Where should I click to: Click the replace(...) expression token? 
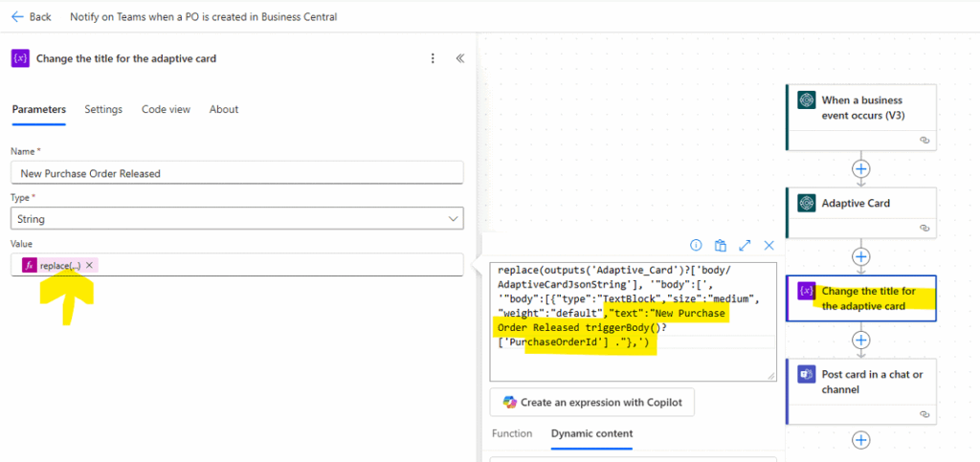pyautogui.click(x=59, y=265)
